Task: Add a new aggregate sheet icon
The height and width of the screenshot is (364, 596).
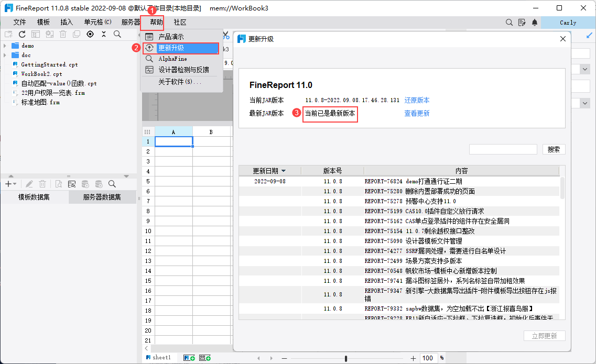Action: (205, 358)
